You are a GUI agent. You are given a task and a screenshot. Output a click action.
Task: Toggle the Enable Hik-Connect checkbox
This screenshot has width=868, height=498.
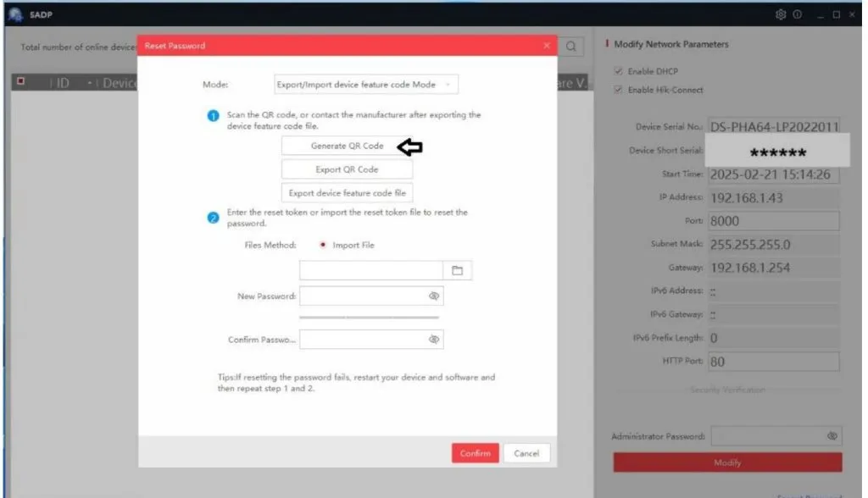pyautogui.click(x=618, y=90)
